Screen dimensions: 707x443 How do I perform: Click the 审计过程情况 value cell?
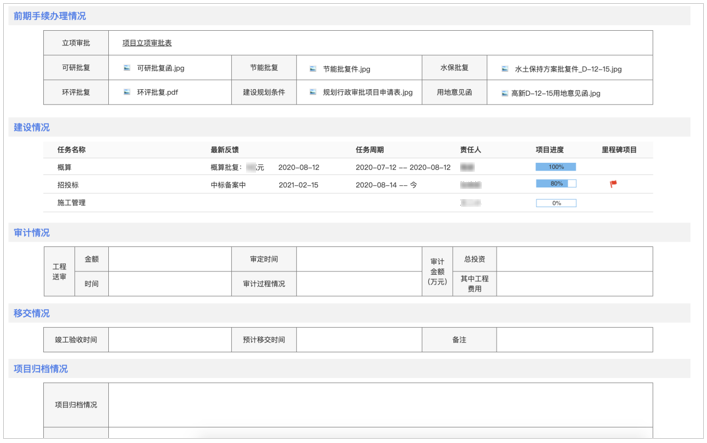(x=356, y=284)
